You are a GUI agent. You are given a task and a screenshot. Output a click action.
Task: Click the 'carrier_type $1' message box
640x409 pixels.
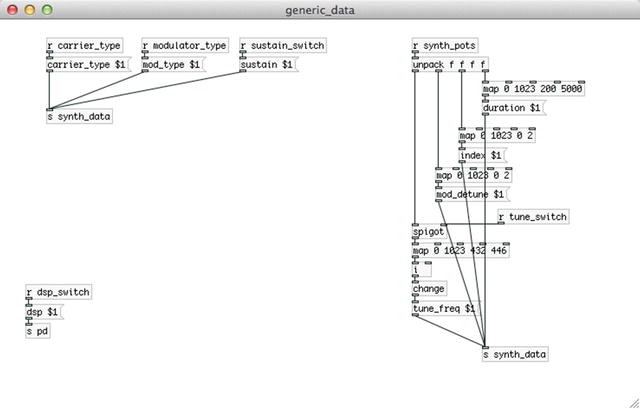tap(88, 64)
